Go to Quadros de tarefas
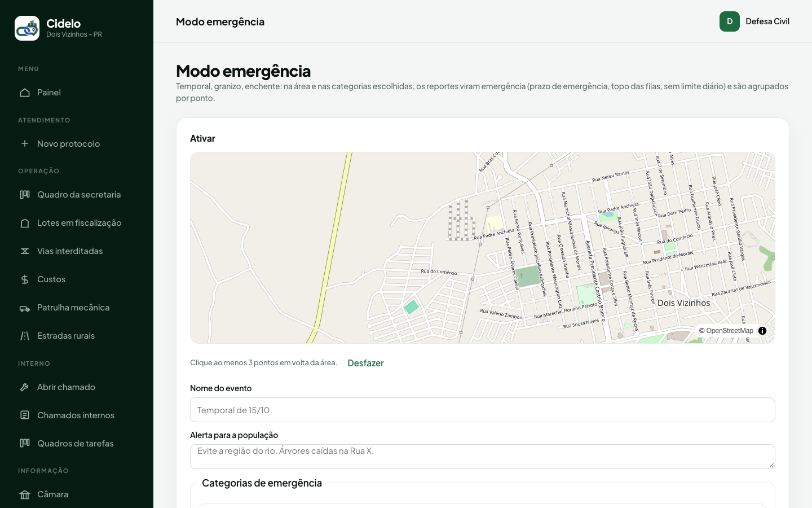The image size is (812, 508). [x=77, y=444]
